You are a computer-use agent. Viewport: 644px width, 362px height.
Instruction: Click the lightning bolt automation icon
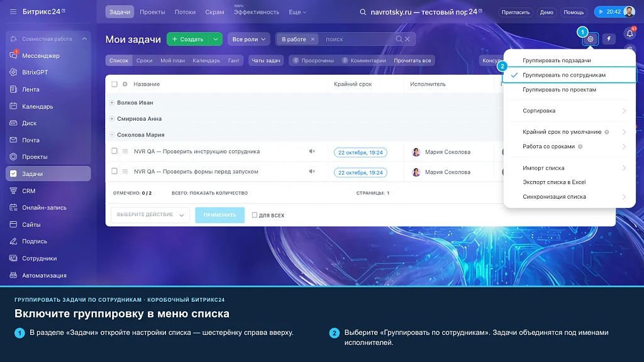coord(609,39)
